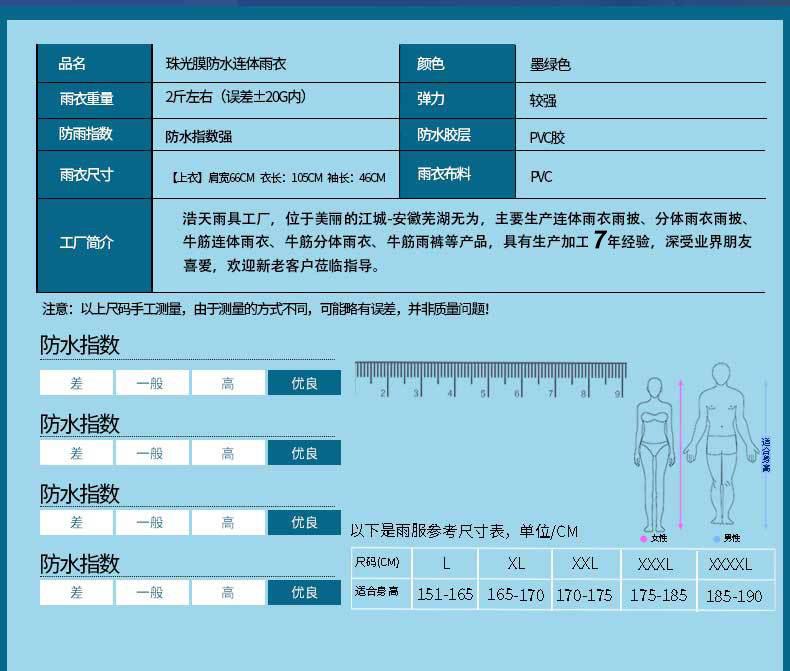Image resolution: width=790 pixels, height=671 pixels.
Task: Click the XXL size column header
Action: (x=584, y=564)
